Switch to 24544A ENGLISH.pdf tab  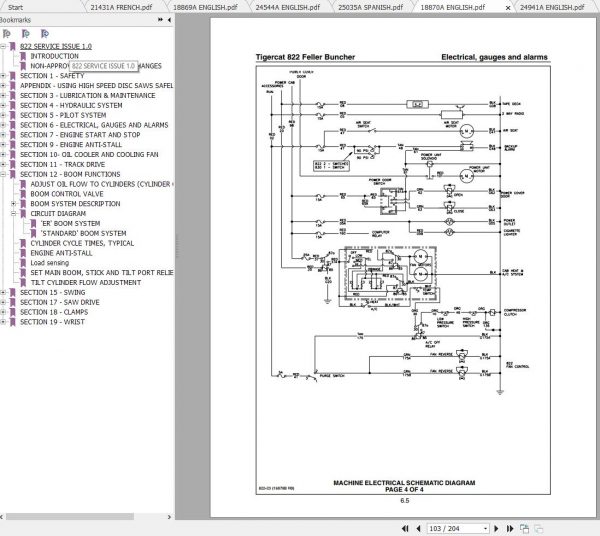287,7
